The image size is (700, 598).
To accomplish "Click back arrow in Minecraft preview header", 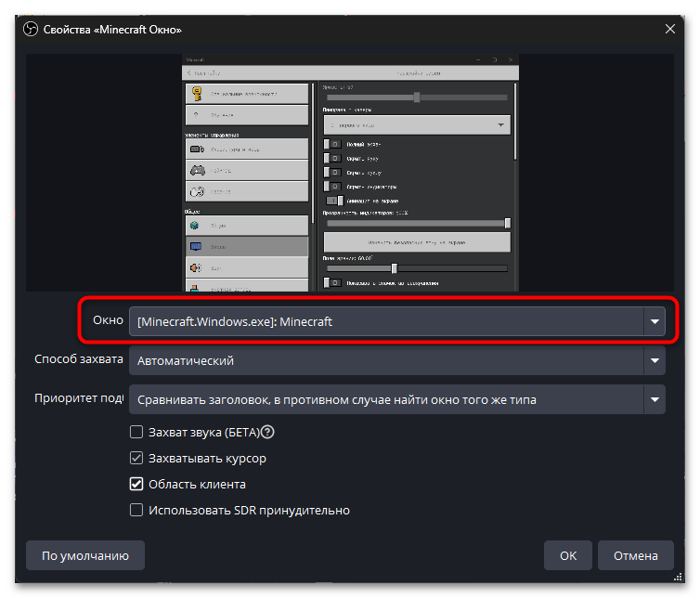I will 189,72.
